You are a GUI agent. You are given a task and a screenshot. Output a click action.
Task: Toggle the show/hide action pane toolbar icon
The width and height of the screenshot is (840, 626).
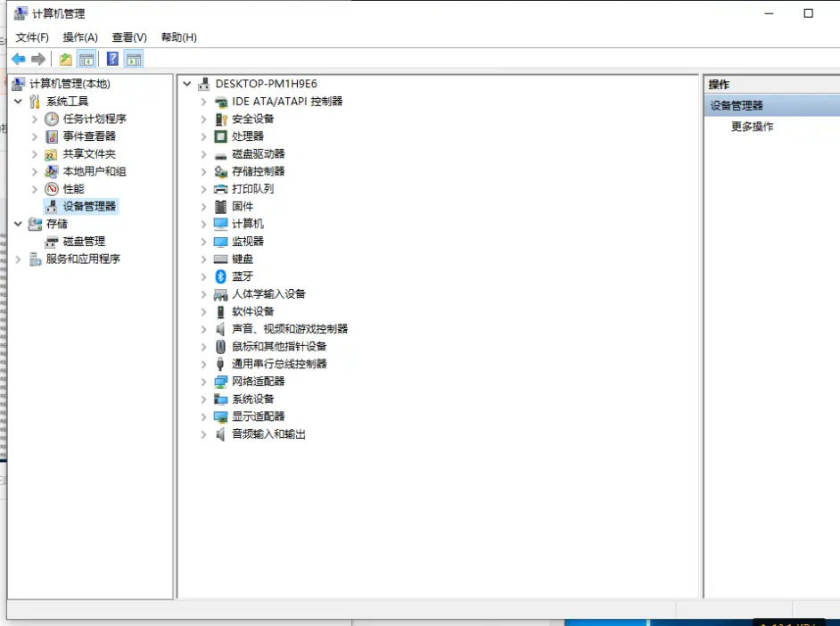click(134, 59)
